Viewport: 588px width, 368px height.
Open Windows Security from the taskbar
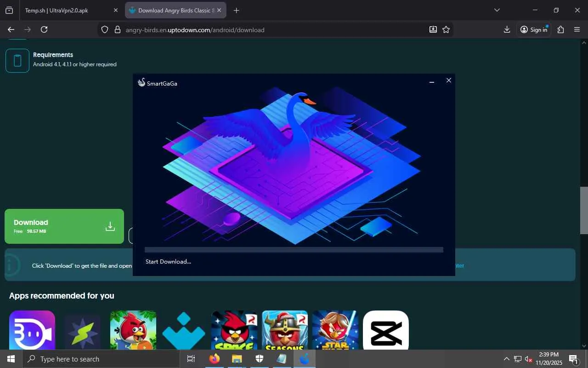pyautogui.click(x=259, y=359)
